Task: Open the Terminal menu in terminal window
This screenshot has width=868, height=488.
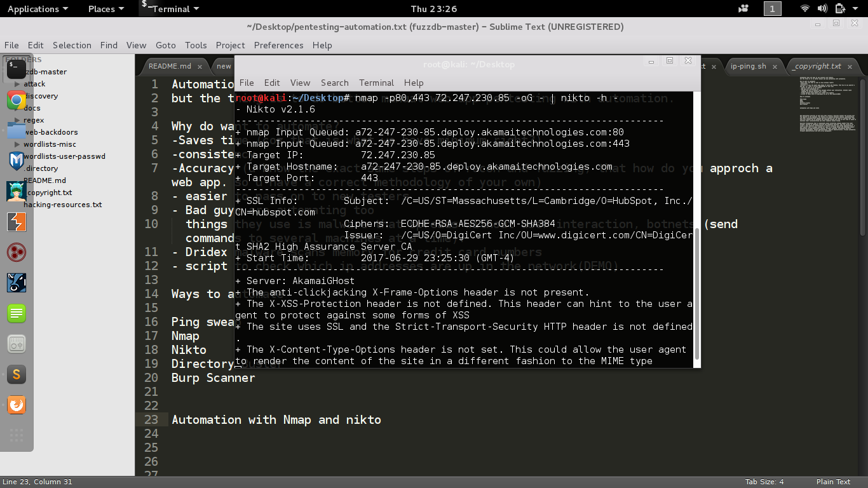Action: [x=376, y=83]
